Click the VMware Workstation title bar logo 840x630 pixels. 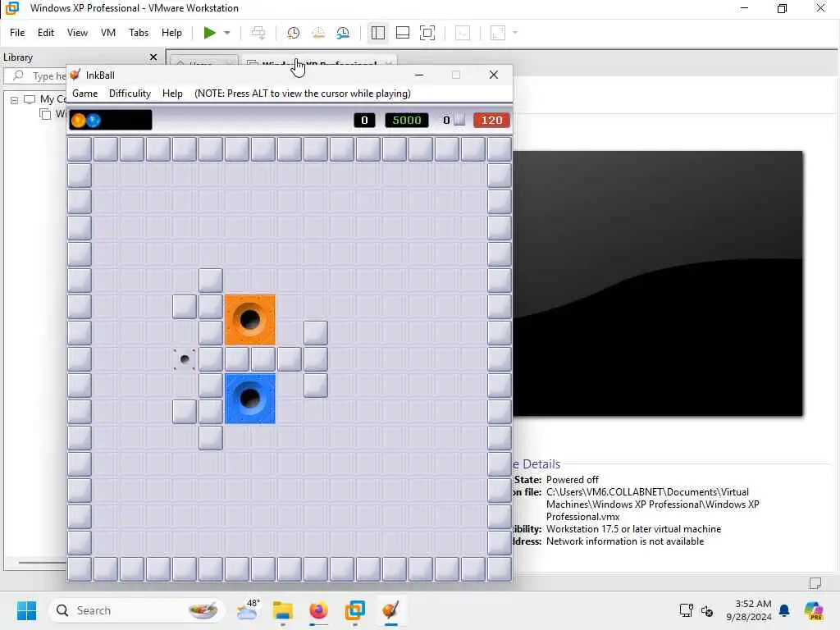click(11, 8)
